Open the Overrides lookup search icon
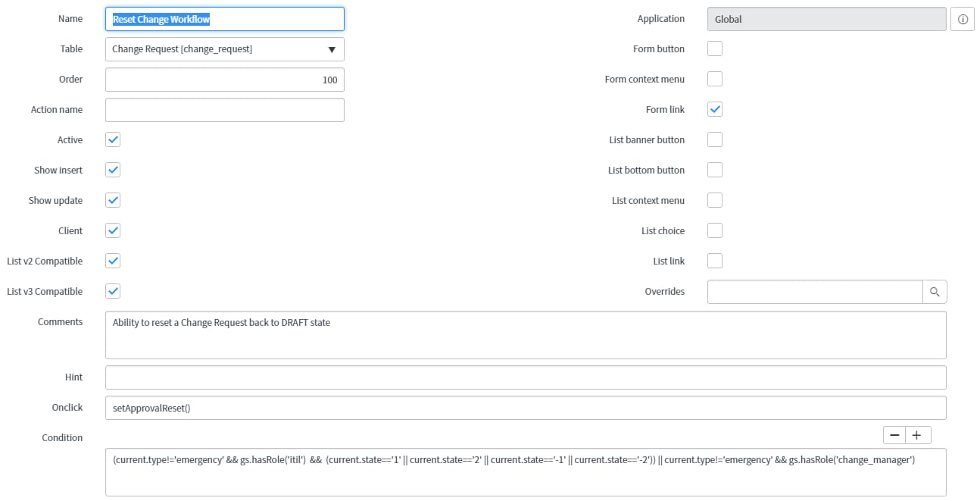The height and width of the screenshot is (501, 980). 935,292
